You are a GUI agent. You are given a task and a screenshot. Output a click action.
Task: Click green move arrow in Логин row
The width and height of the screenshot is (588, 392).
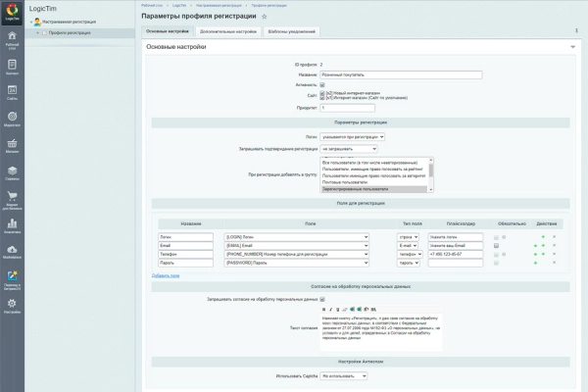tap(543, 237)
